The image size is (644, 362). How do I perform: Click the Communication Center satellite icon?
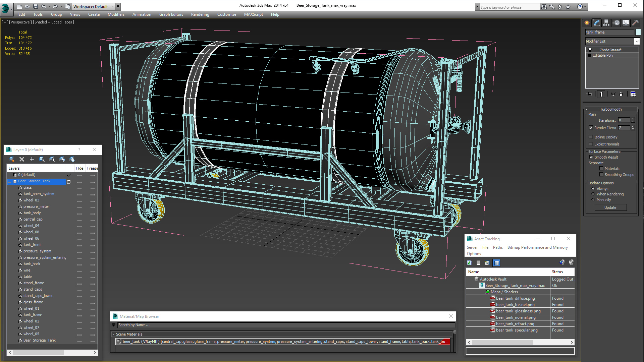pyautogui.click(x=560, y=7)
